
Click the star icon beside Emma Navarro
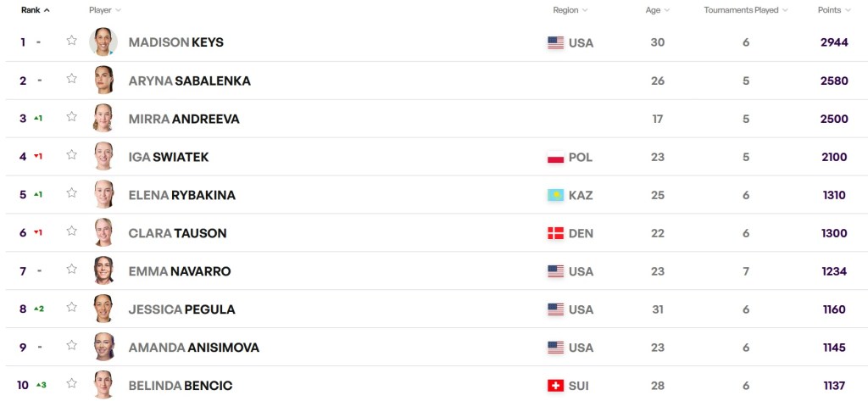click(x=72, y=270)
